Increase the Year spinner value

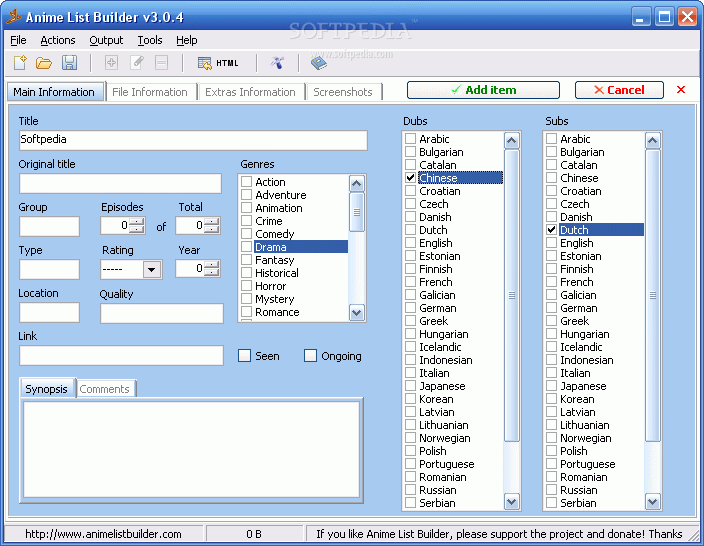click(211, 264)
